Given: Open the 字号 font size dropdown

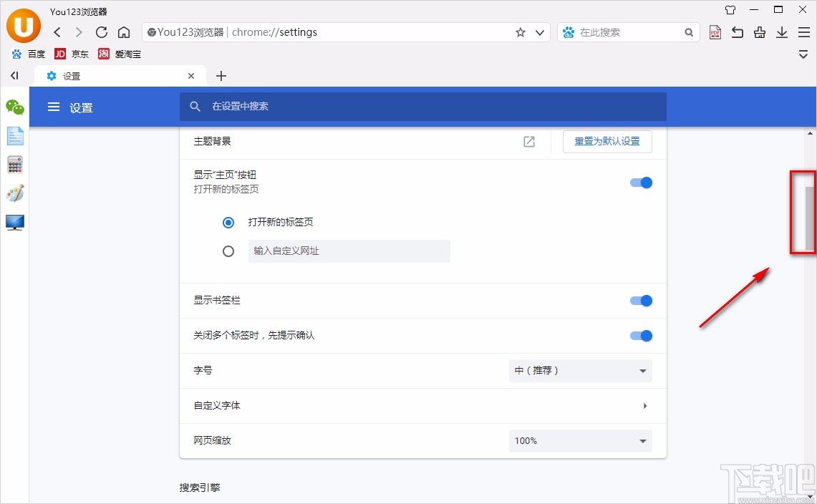Looking at the screenshot, I should 579,370.
